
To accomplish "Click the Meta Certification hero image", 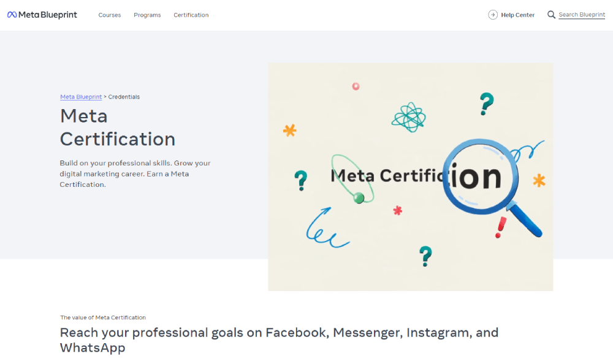I will [x=411, y=176].
